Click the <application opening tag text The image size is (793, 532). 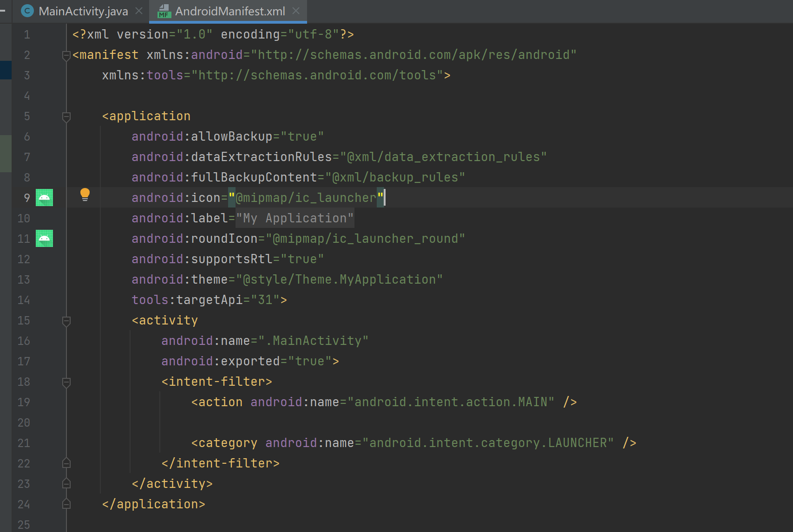146,116
